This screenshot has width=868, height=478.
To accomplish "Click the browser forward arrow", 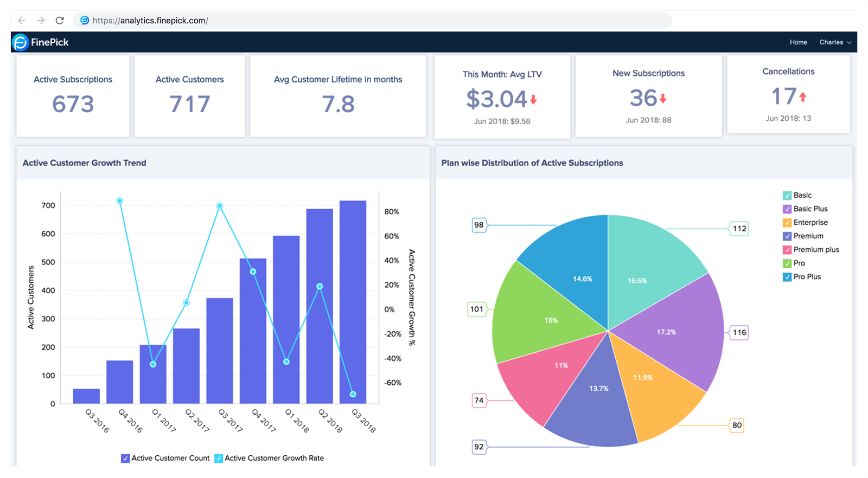I will (41, 21).
